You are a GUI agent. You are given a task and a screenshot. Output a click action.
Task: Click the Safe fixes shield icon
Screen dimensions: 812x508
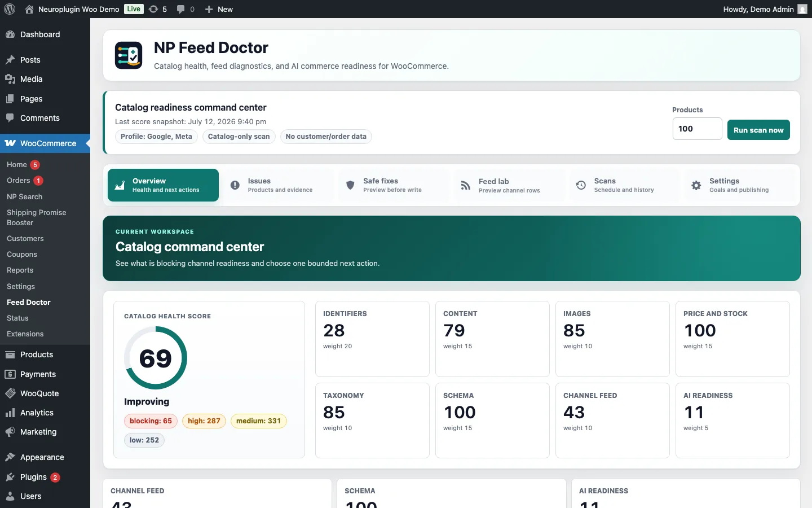pos(350,185)
